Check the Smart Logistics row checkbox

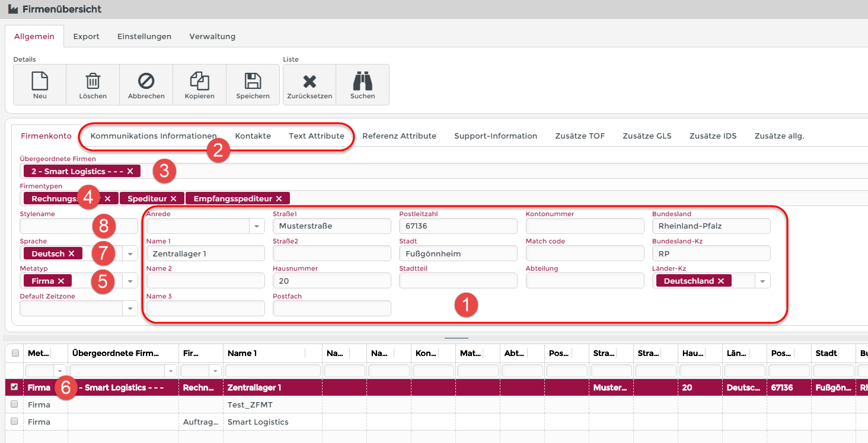coord(15,422)
